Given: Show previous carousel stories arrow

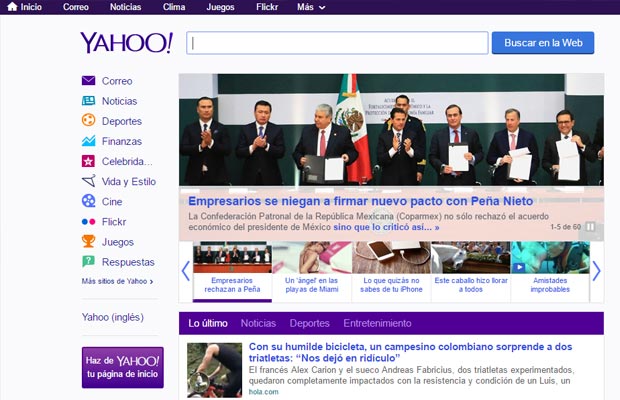Looking at the screenshot, I should 185,271.
